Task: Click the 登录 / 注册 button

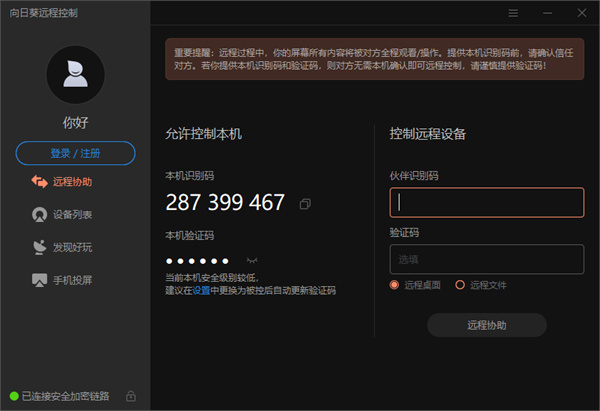Action: (75, 153)
